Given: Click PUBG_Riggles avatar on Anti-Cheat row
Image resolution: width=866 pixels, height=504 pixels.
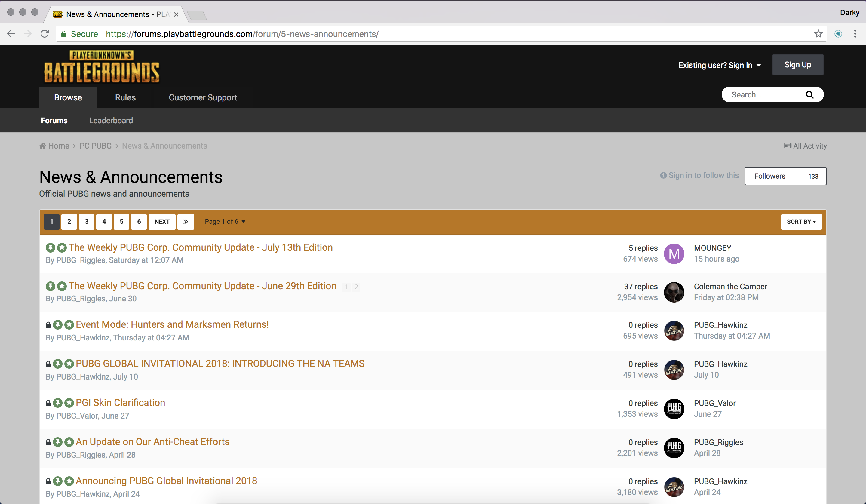Looking at the screenshot, I should 674,448.
